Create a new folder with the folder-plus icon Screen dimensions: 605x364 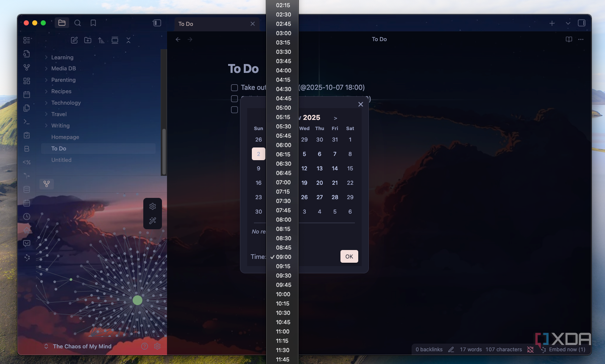pos(88,40)
